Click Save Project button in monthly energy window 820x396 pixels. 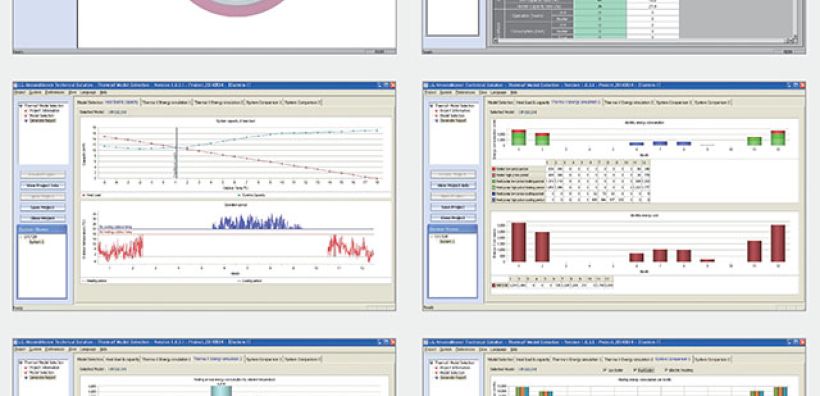pyautogui.click(x=453, y=207)
